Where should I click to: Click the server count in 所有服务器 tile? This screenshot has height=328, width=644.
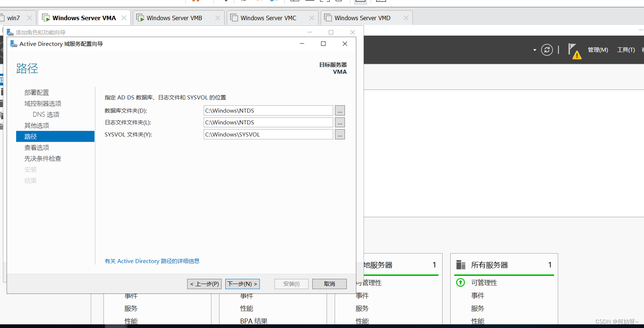pos(550,265)
